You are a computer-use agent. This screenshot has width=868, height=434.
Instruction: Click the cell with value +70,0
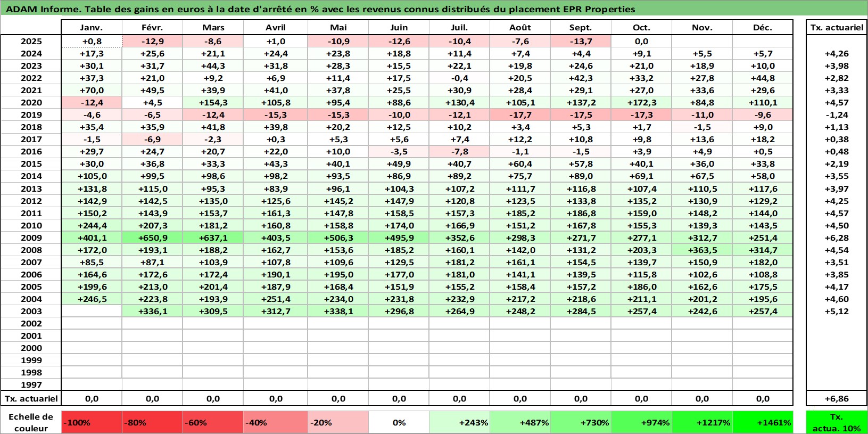(92, 91)
